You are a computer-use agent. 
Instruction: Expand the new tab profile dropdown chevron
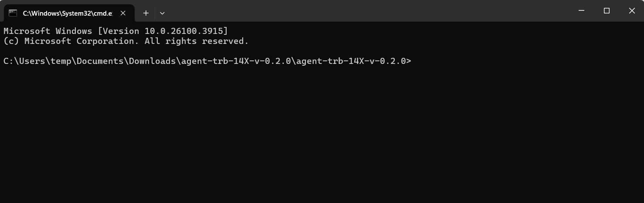click(x=162, y=13)
